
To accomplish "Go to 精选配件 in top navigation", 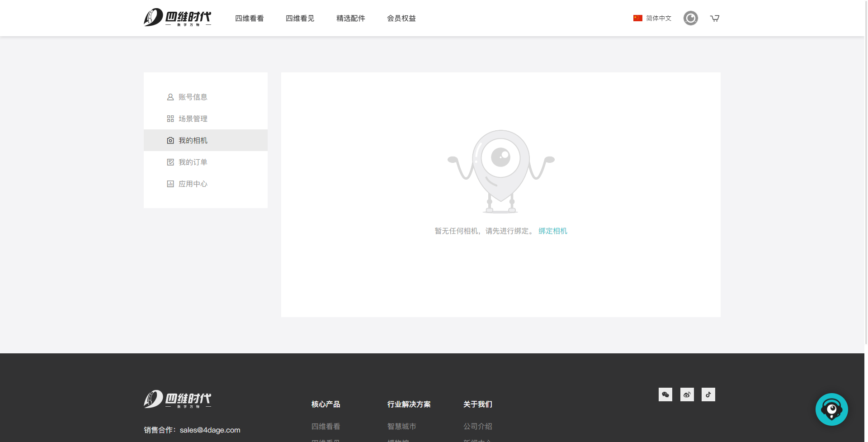I will (x=350, y=19).
